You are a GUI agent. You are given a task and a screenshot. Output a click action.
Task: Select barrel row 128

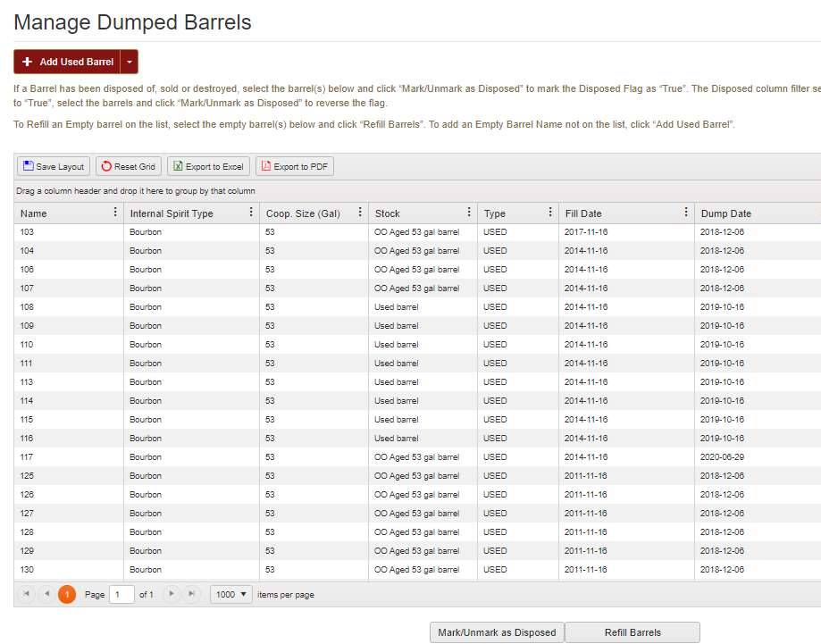click(417, 532)
